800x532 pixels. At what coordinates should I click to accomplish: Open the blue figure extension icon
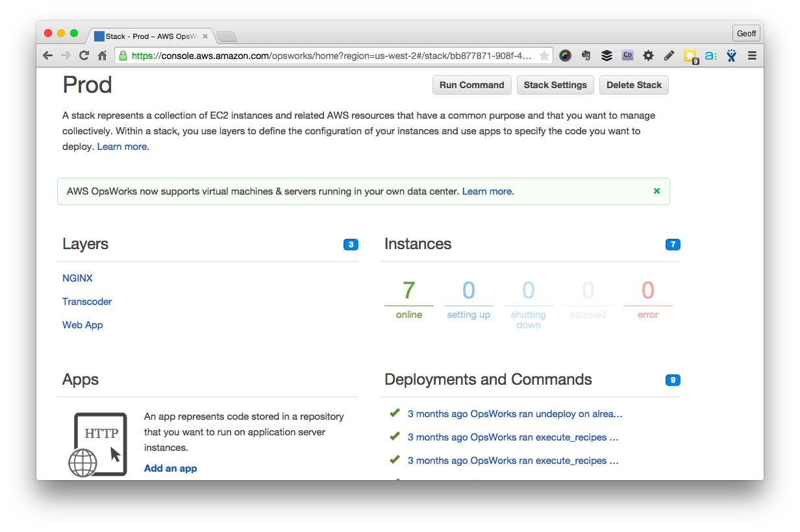(x=731, y=56)
